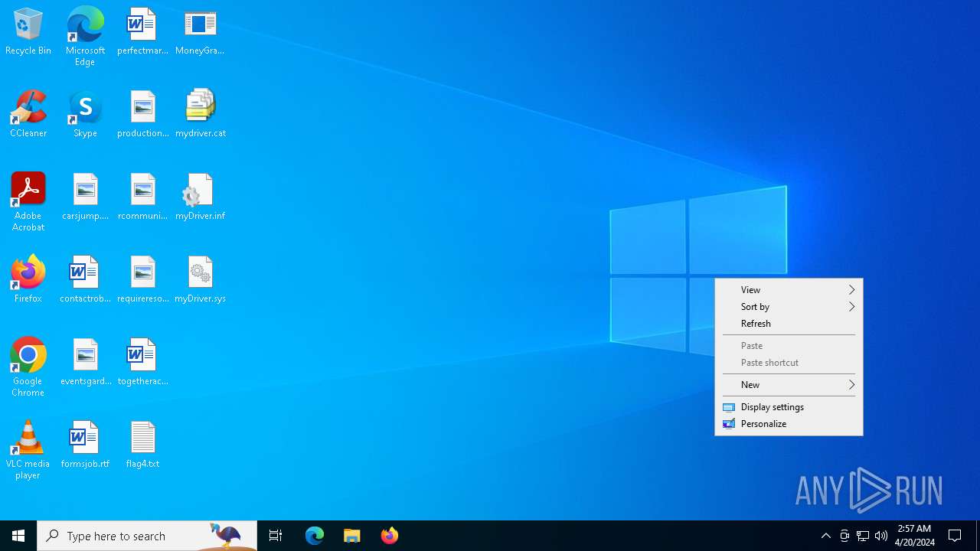980x551 pixels.
Task: Select the requirereso image file icon
Action: (x=142, y=280)
